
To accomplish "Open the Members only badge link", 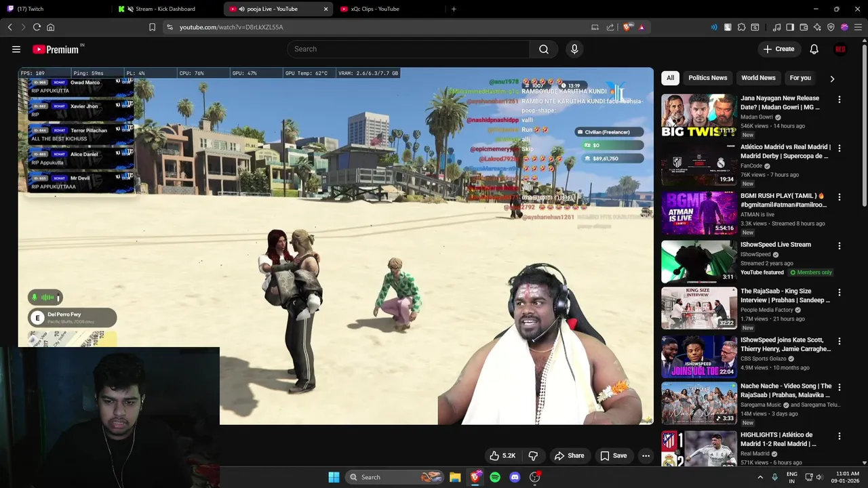I will (x=811, y=272).
